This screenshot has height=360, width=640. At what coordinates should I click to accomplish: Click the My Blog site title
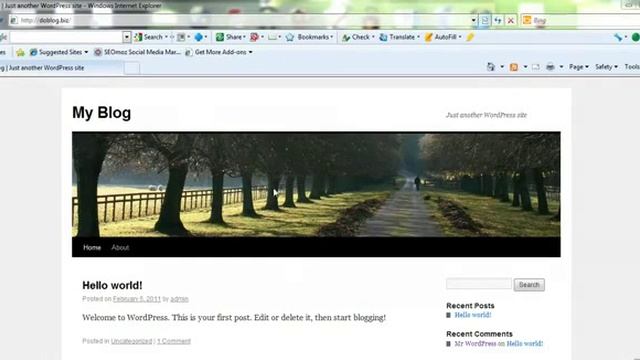[102, 113]
